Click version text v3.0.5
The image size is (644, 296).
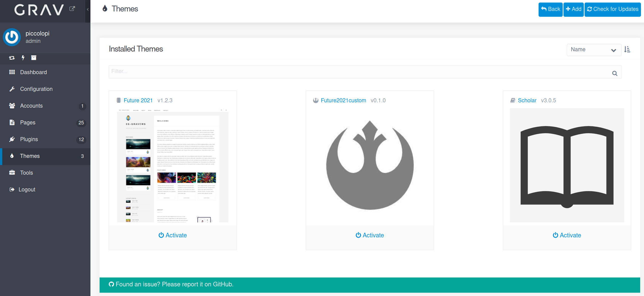548,101
